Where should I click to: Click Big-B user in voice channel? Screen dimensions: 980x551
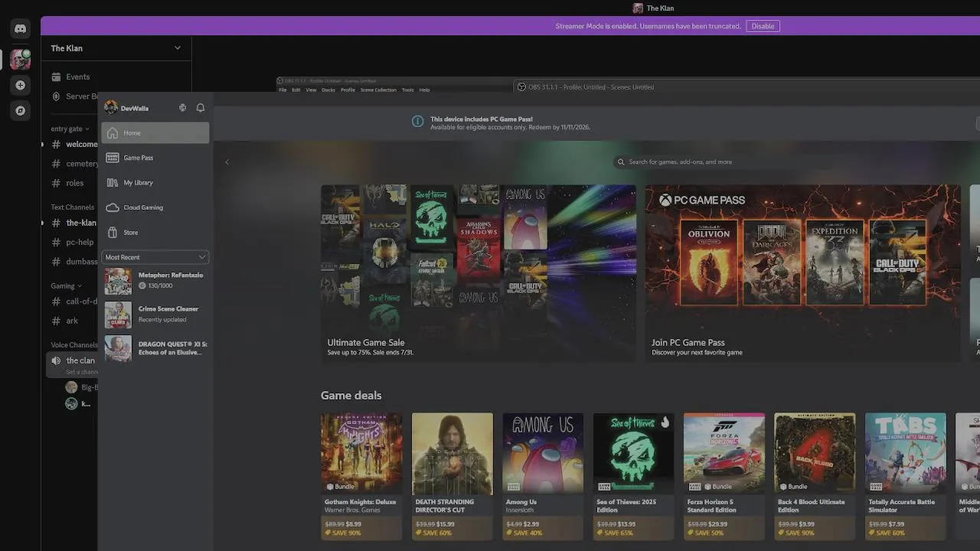coord(81,387)
